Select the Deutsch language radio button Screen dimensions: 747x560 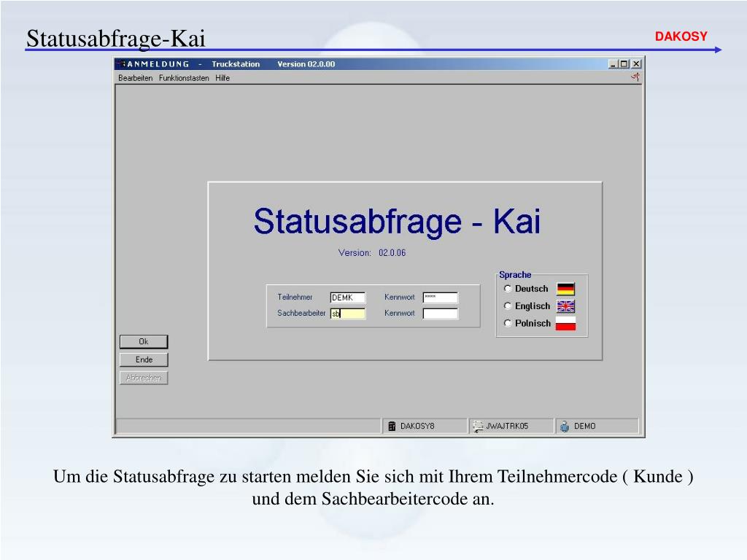click(x=508, y=289)
